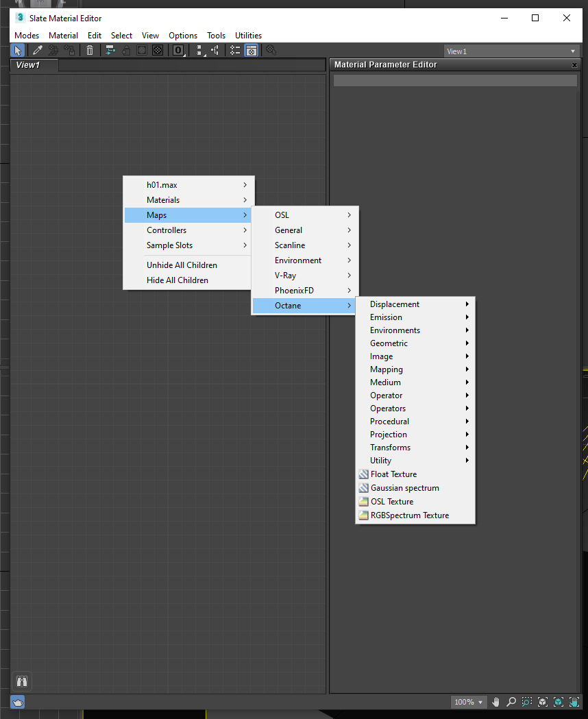Open Octane Procedural submenu
The width and height of the screenshot is (588, 719).
[415, 422]
